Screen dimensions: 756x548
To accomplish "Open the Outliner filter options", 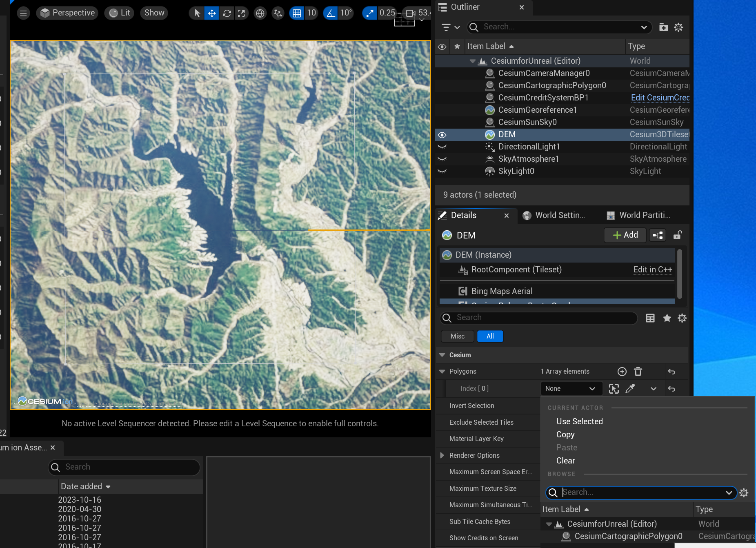I will 451,27.
